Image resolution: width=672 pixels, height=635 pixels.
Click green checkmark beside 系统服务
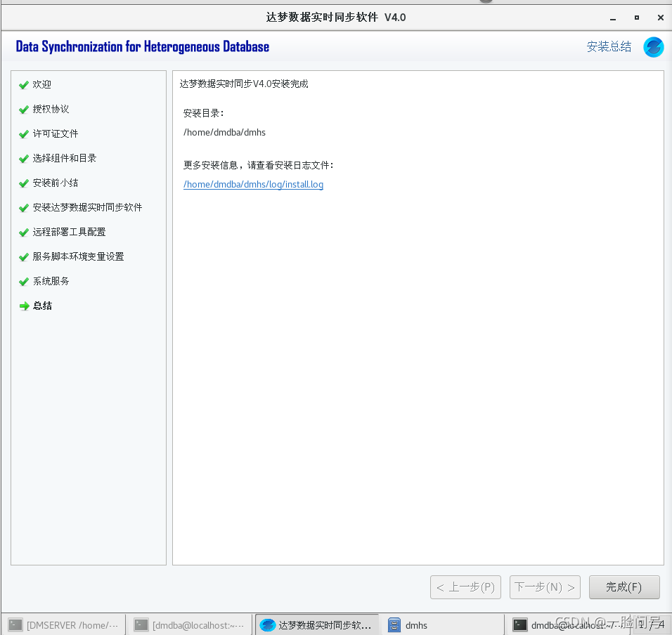24,282
